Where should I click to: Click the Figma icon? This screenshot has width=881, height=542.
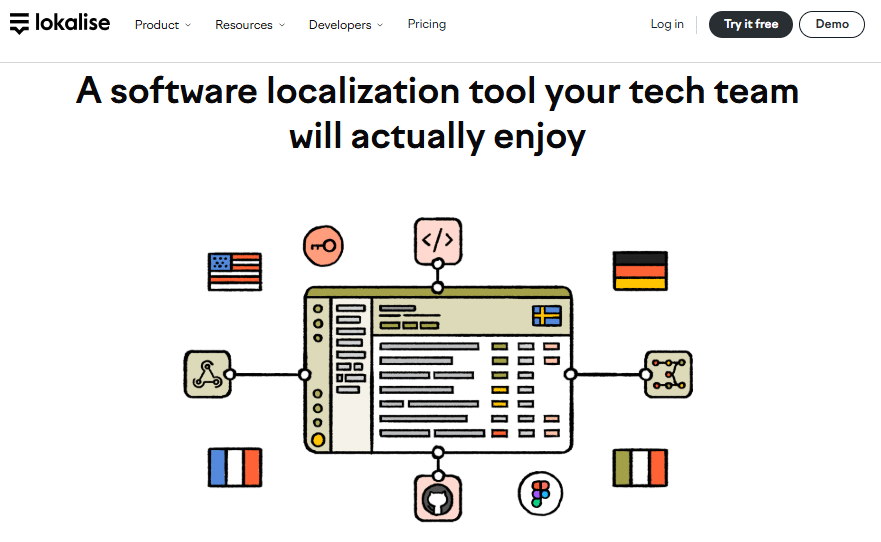point(540,494)
